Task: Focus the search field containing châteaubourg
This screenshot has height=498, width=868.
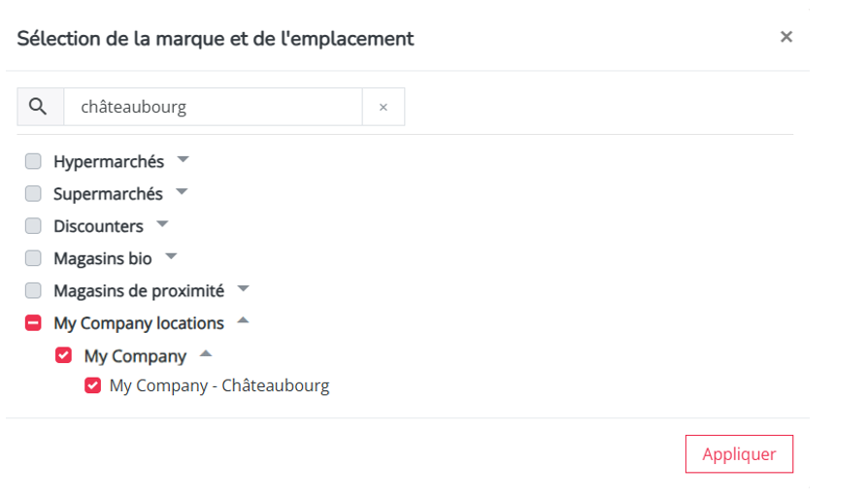Action: point(214,107)
